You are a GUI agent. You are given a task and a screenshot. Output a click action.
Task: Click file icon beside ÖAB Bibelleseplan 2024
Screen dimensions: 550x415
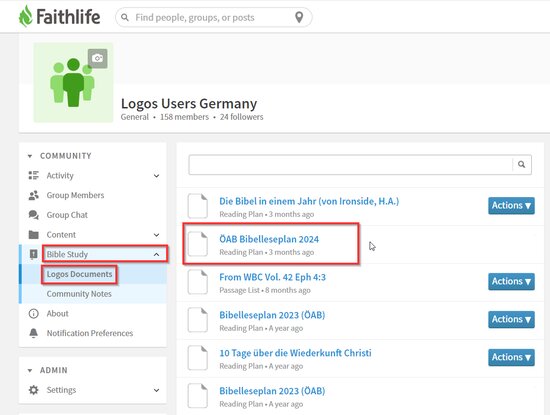pos(197,244)
